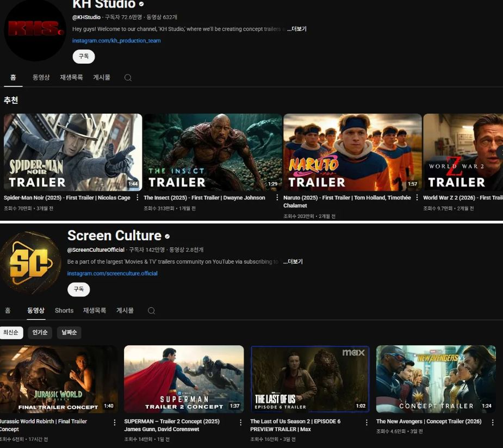This screenshot has height=448, width=503.
Task: Click the '조회수 16만회' view count text
Action: coord(264,439)
